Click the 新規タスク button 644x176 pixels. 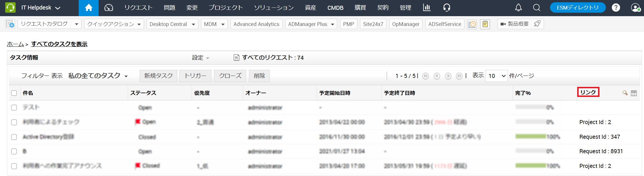click(x=158, y=76)
